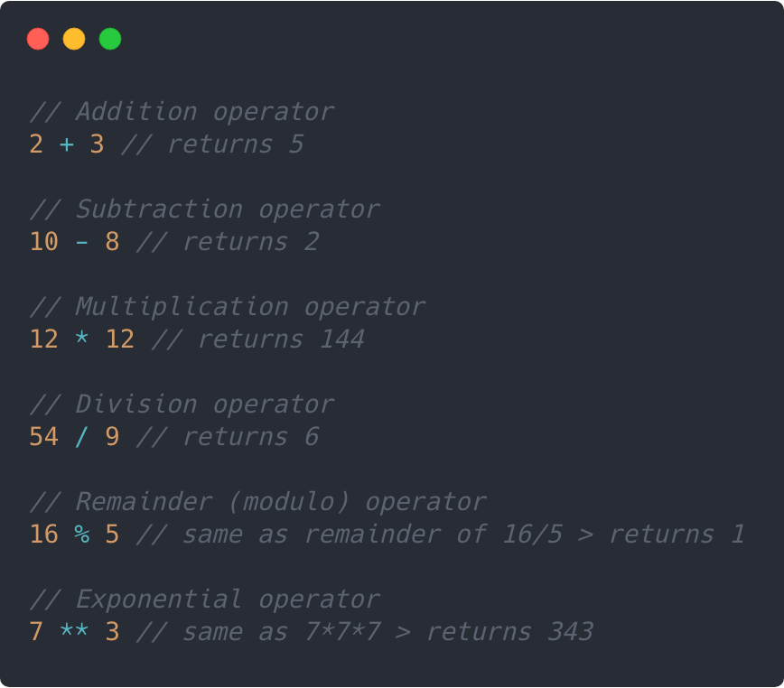Click the Exponential operator comment line
Screen dimensions: 784x688
pyautogui.click(x=205, y=599)
